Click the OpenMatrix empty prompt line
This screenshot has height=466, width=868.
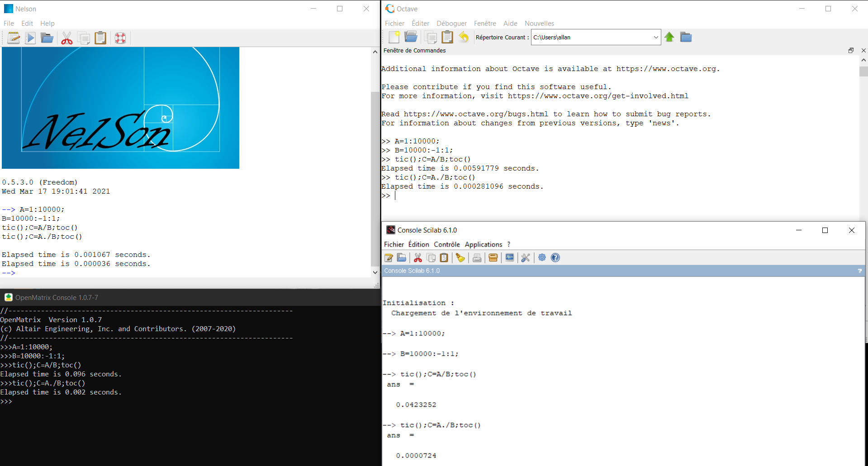[x=6, y=401]
